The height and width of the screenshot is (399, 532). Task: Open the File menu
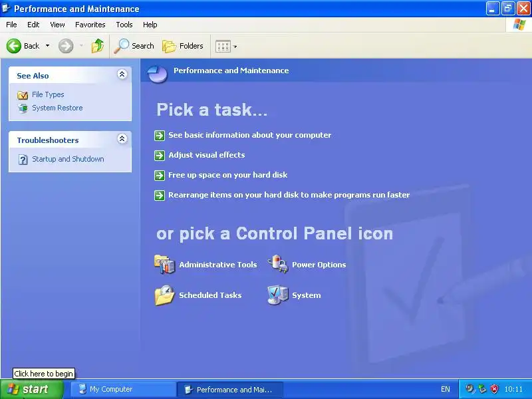(11, 25)
